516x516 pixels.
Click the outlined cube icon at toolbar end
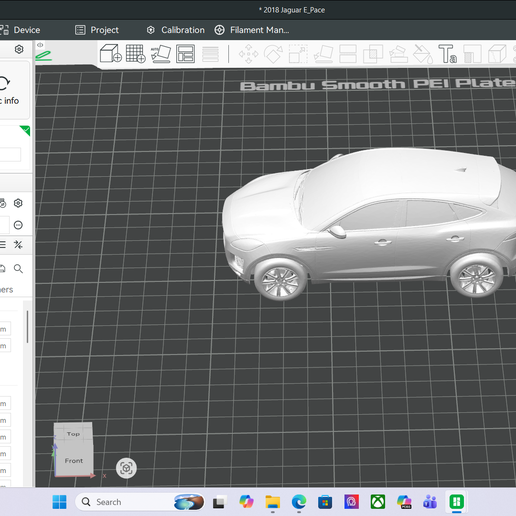click(497, 54)
